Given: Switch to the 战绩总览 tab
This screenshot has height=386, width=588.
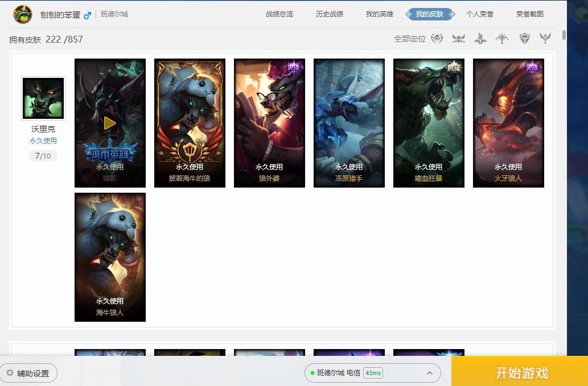Looking at the screenshot, I should [279, 14].
